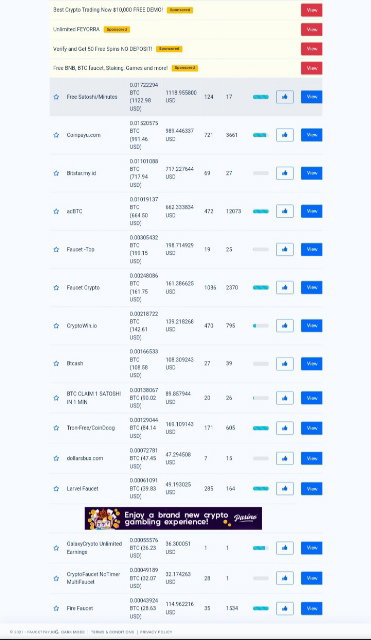Image resolution: width=371 pixels, height=640 pixels.
Task: Favorite Free Satoshi/Minutes with its star icon
Action: pos(56,97)
